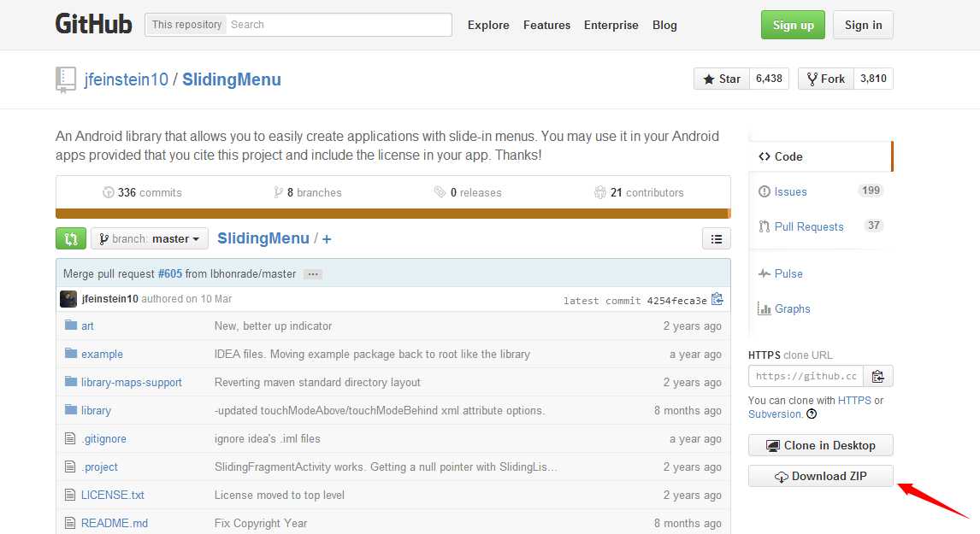The image size is (980, 534).
Task: View the 21 contributors
Action: (639, 192)
